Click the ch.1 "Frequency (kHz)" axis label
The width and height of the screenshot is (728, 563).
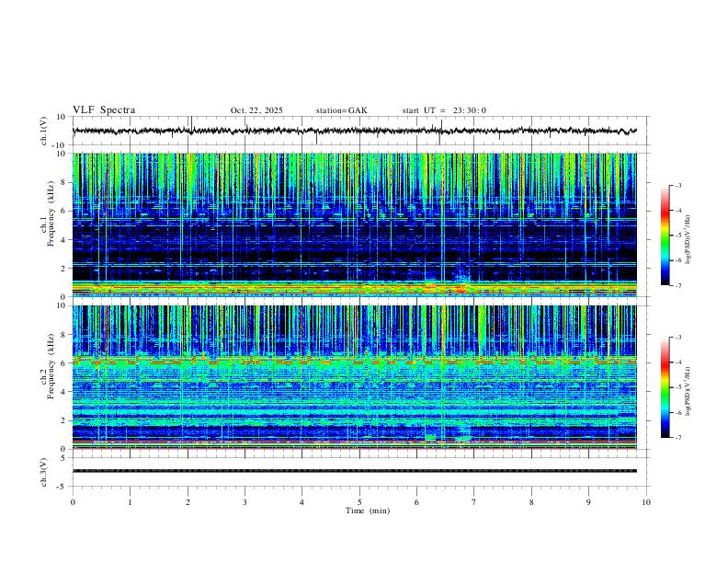pos(51,213)
